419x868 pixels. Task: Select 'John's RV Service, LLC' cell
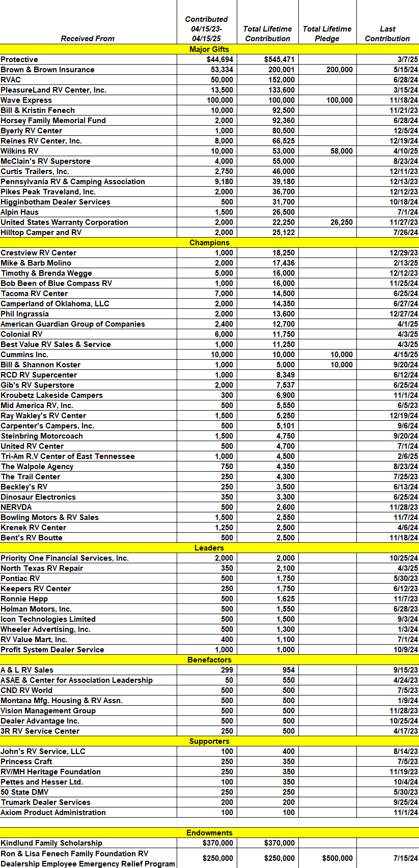[x=43, y=751]
